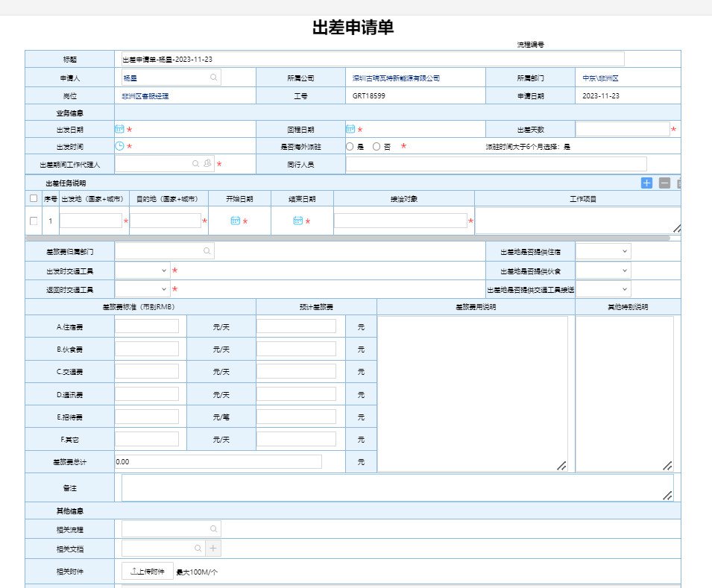Screen dimensions: 712x588
Task: Click search icon in 相关文档 field
Action: [198, 549]
